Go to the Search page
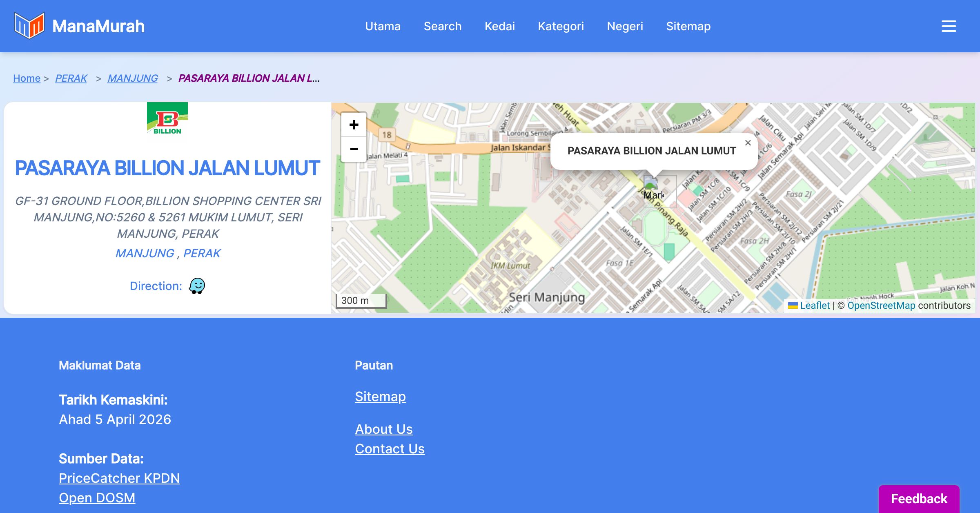Viewport: 980px width, 513px height. pos(442,26)
